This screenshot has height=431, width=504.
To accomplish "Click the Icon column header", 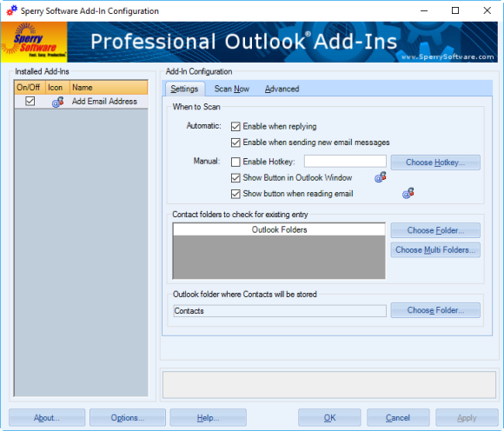I will tap(57, 88).
